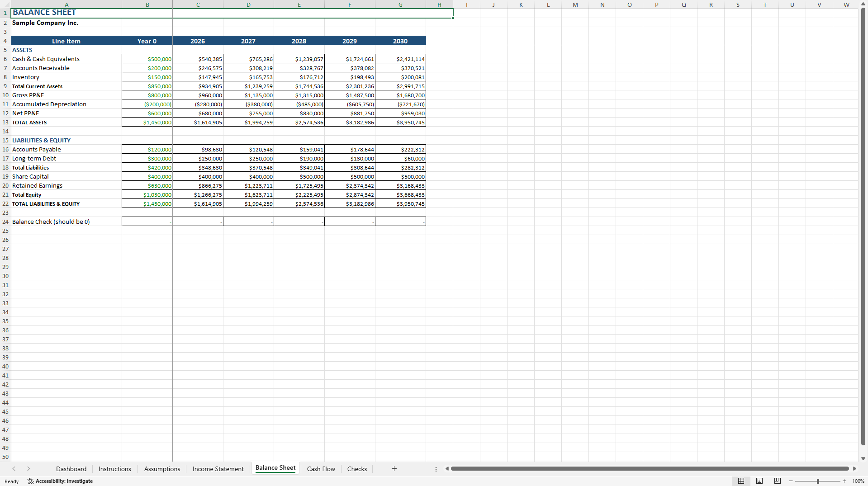Click the horizontal scrollbar track

pyautogui.click(x=650, y=469)
